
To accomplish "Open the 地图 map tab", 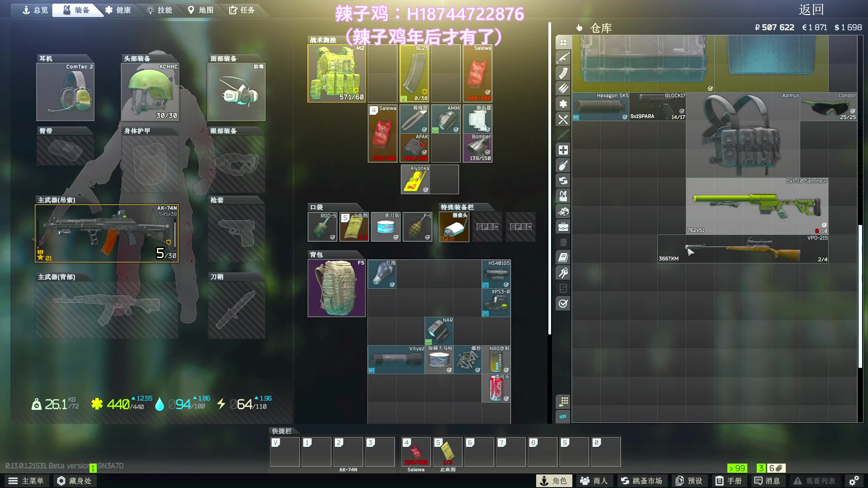I will click(201, 10).
